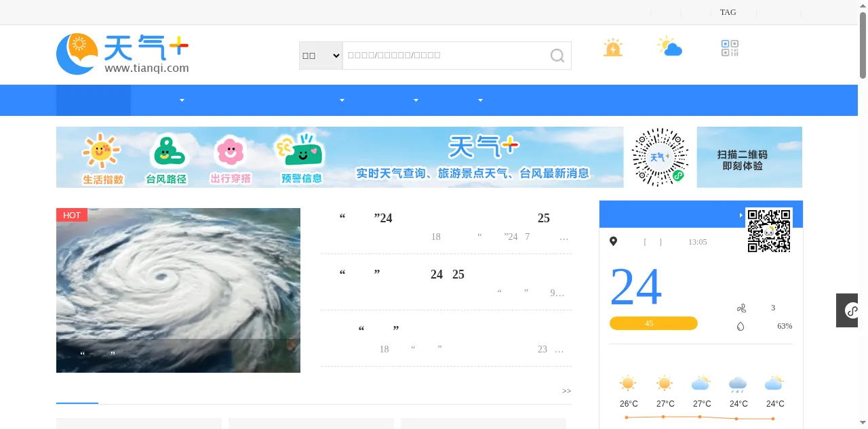Open the sun-and-cloud forecast icon
Viewport: 868px width, 429px height.
point(669,47)
